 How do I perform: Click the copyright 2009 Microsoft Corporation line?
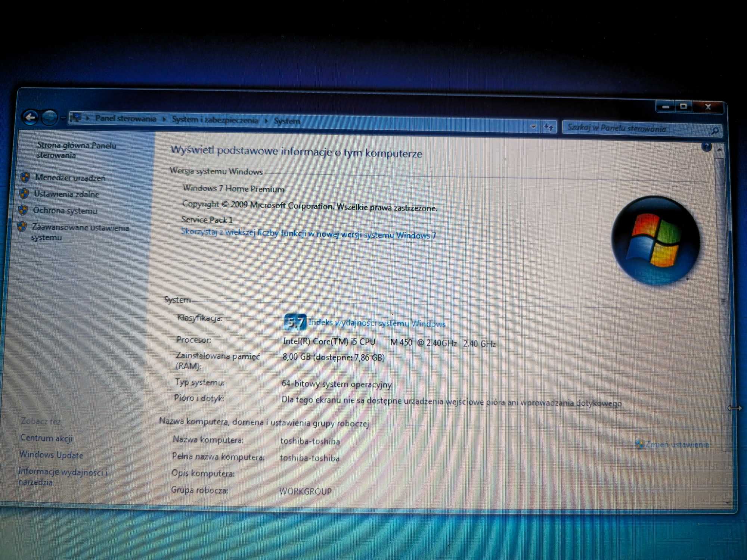tap(310, 206)
